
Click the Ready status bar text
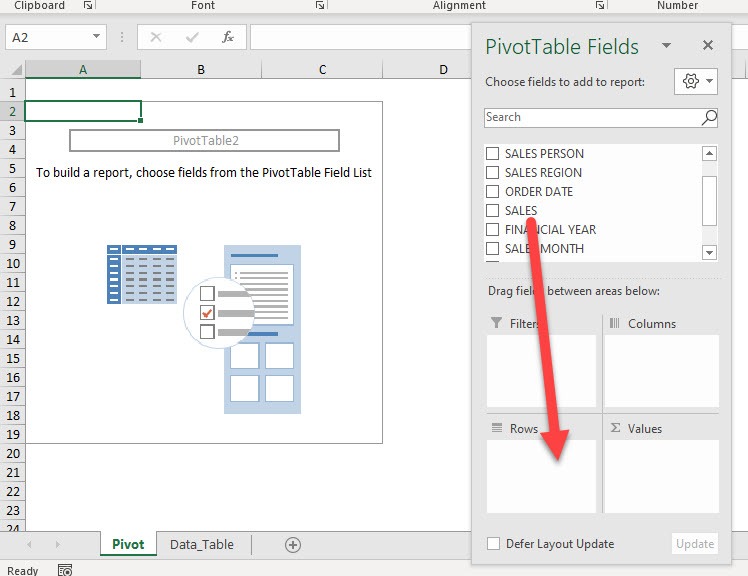tap(22, 570)
